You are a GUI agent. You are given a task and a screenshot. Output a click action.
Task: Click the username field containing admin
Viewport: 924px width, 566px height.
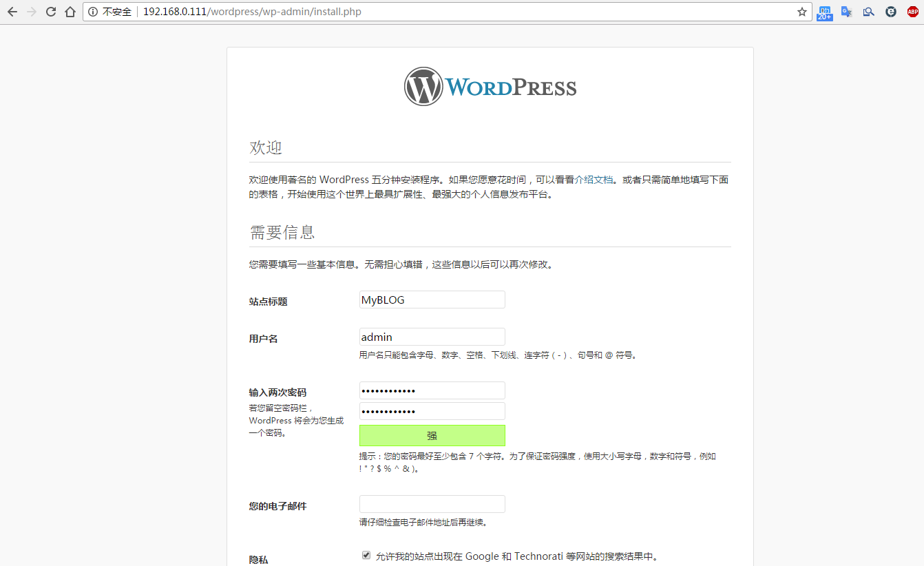[x=432, y=337]
